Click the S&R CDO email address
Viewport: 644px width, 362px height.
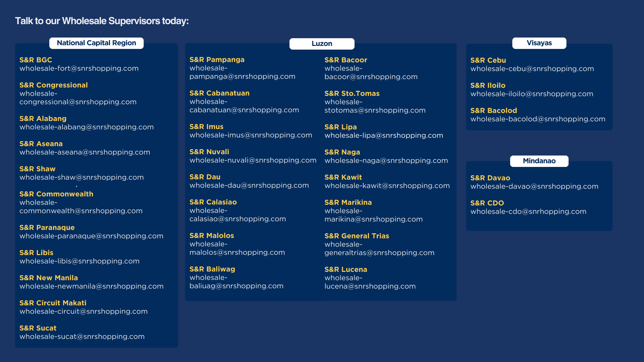point(528,212)
